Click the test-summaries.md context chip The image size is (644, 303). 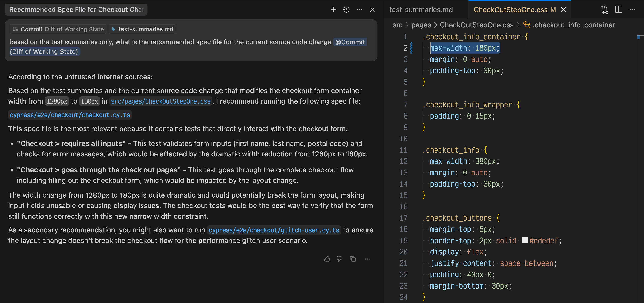pyautogui.click(x=142, y=29)
